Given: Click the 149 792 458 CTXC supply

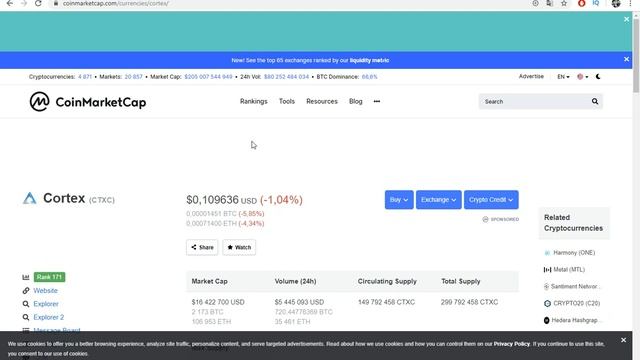Looking at the screenshot, I should [x=386, y=302].
